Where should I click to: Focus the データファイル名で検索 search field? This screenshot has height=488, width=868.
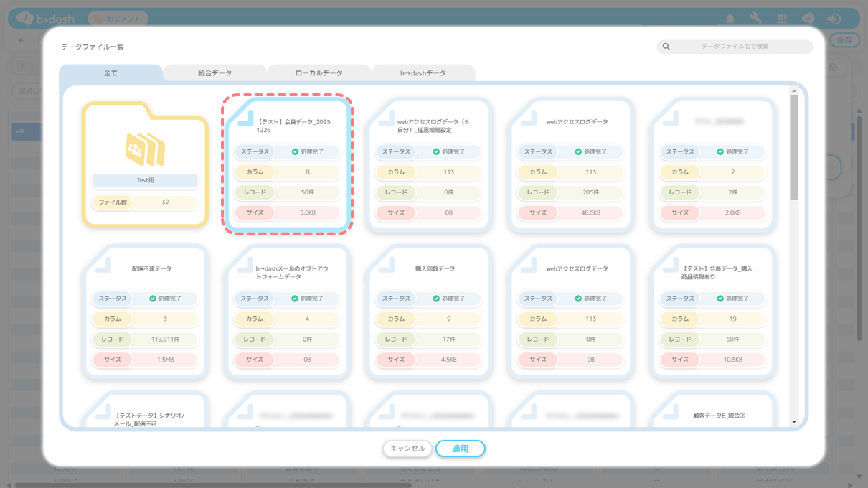coord(735,47)
